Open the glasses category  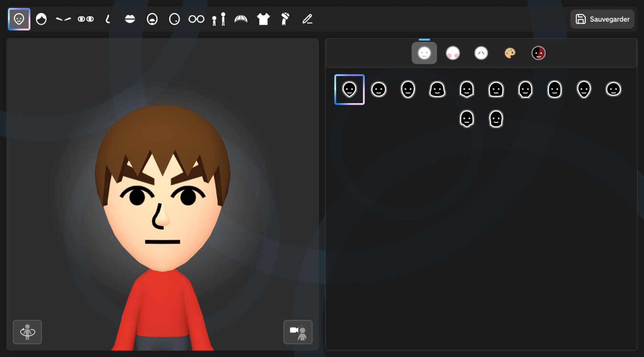196,19
